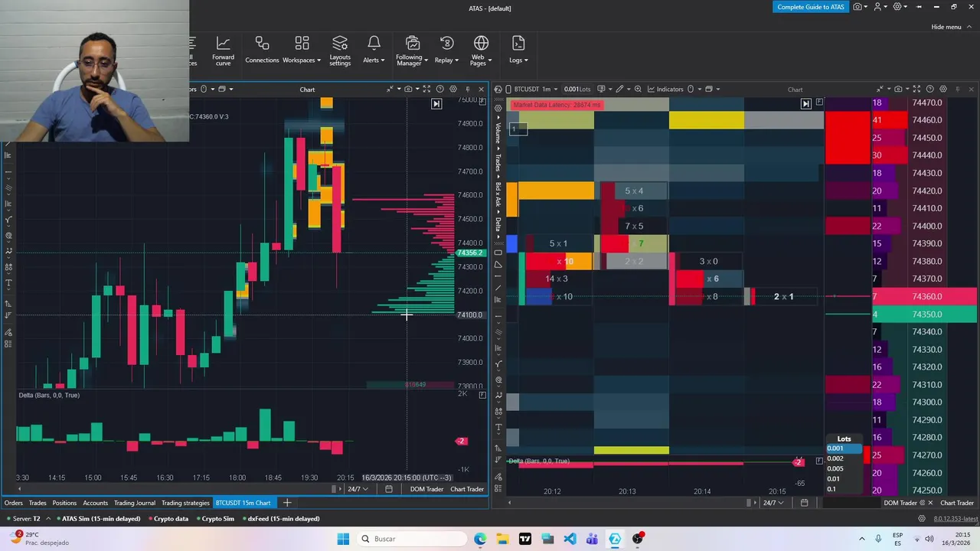Image resolution: width=980 pixels, height=551 pixels.
Task: Open help icon in right chart header
Action: (929, 90)
